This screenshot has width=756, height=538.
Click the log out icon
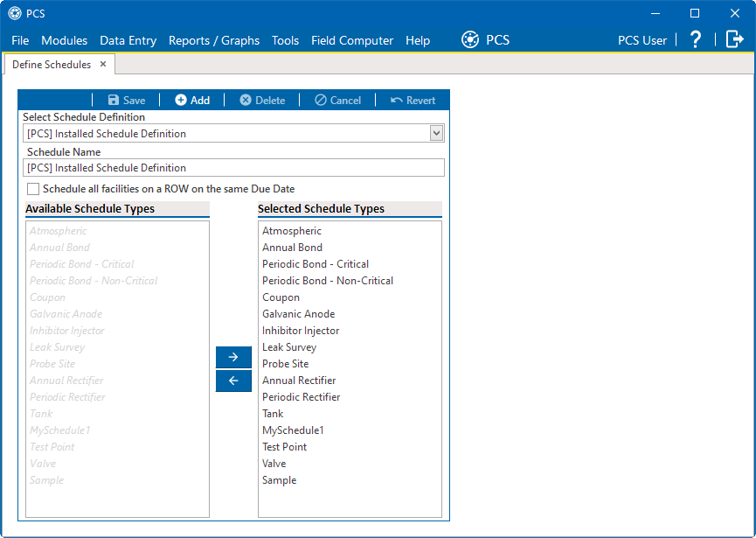click(x=735, y=39)
